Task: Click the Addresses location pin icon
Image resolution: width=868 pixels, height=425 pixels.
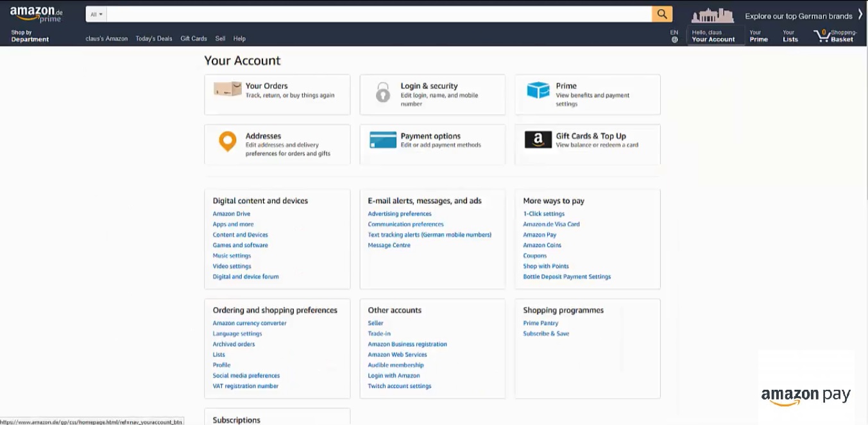Action: click(x=227, y=141)
